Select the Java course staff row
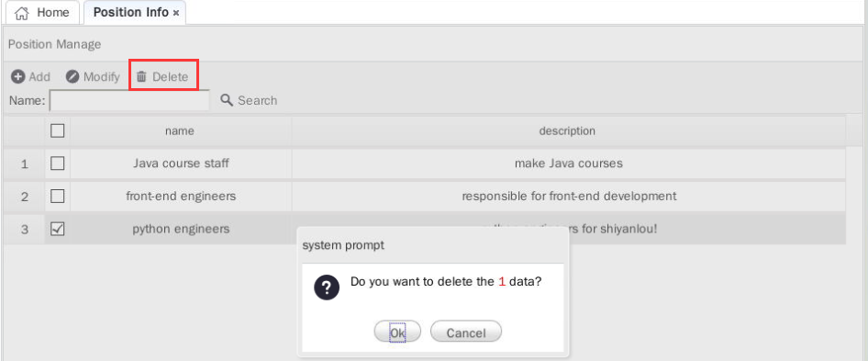Screen dimensions: 868x361 click(x=425, y=164)
